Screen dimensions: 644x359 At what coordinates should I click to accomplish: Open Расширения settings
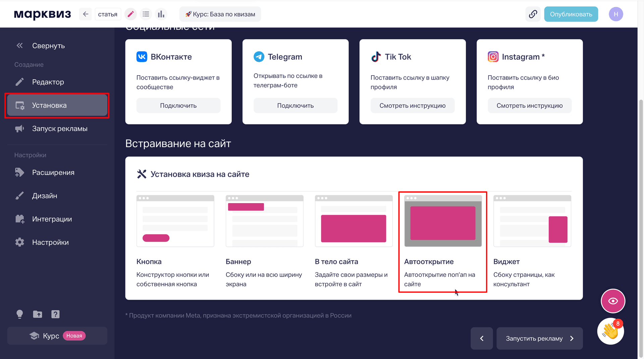[57, 172]
